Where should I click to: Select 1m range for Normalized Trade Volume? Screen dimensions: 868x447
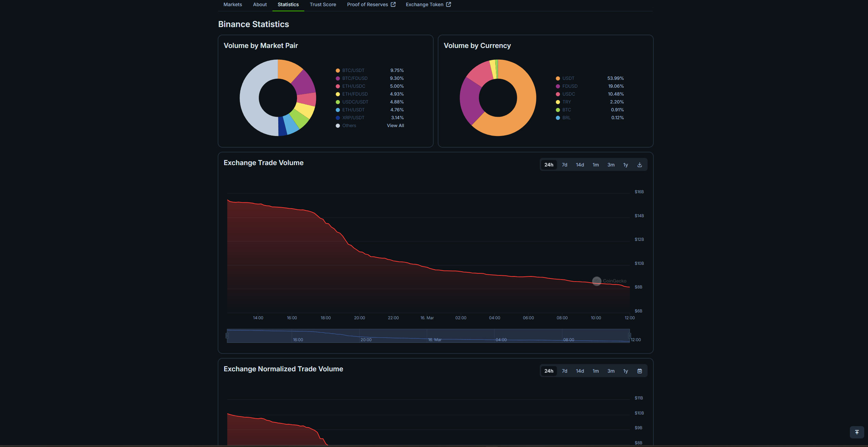(596, 371)
